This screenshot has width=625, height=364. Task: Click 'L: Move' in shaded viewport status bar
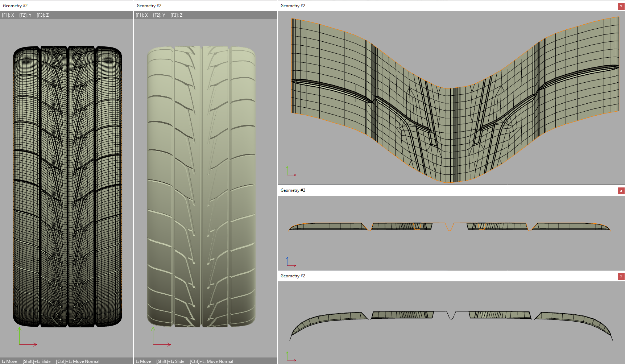[x=143, y=361]
